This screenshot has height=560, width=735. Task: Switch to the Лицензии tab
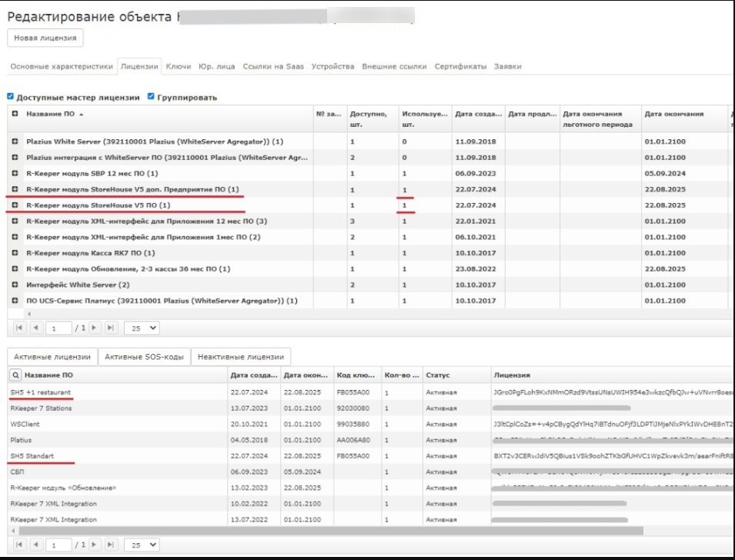pos(139,67)
